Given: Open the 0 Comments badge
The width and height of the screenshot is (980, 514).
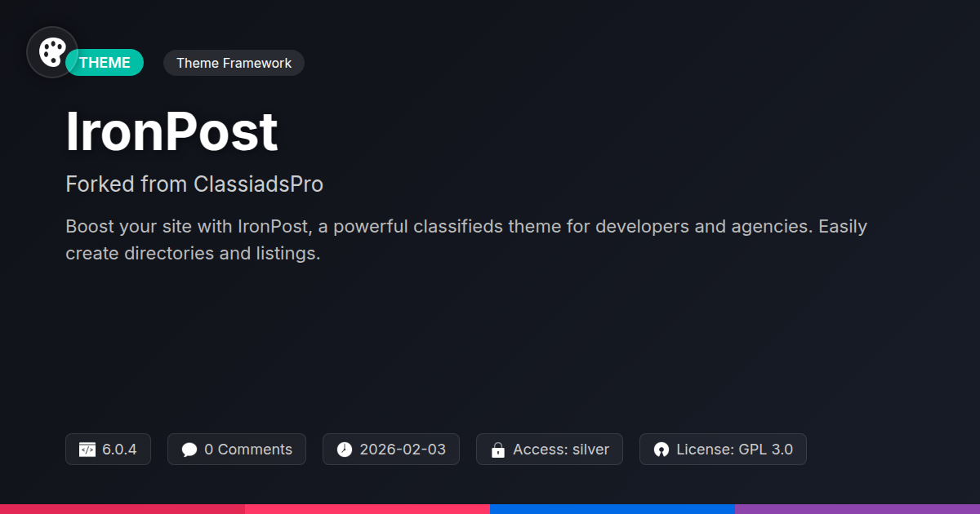Looking at the screenshot, I should [x=237, y=450].
